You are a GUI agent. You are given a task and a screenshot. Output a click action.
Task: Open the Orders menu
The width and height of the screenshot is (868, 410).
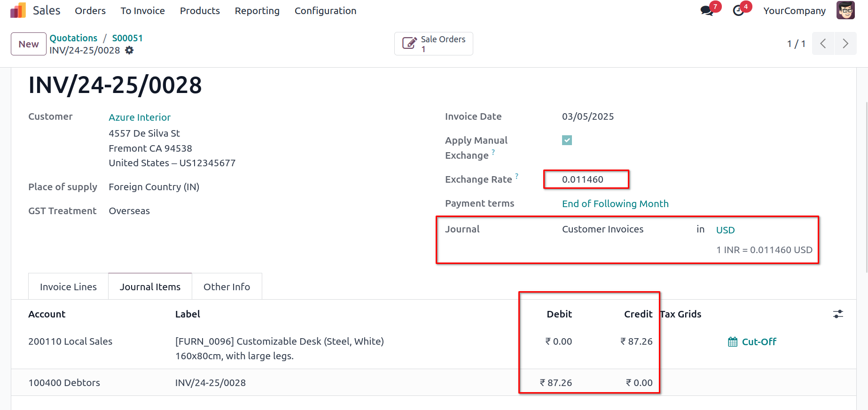pyautogui.click(x=90, y=11)
